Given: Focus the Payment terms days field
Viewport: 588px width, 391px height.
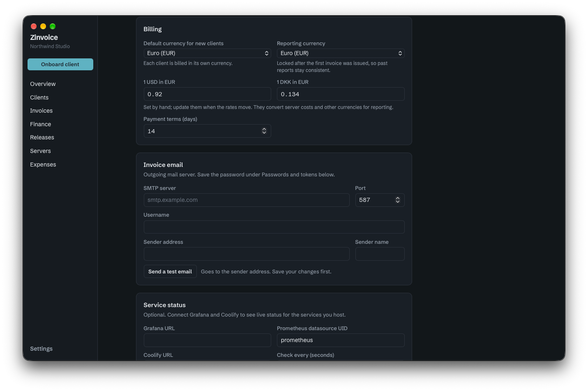Looking at the screenshot, I should [x=207, y=131].
